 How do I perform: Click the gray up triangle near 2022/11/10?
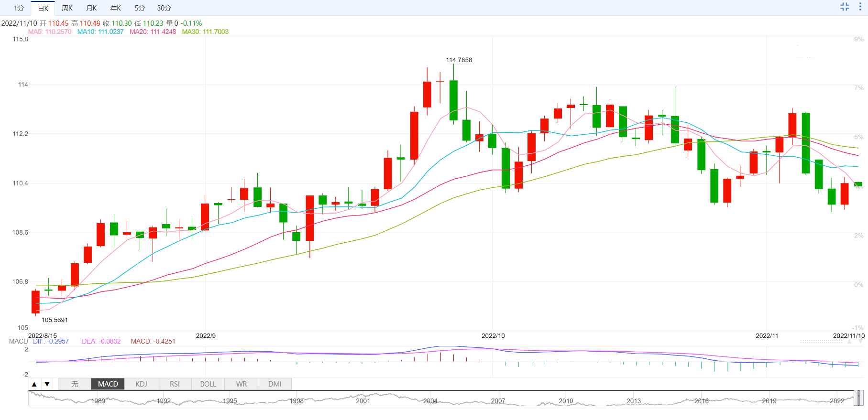(849, 342)
